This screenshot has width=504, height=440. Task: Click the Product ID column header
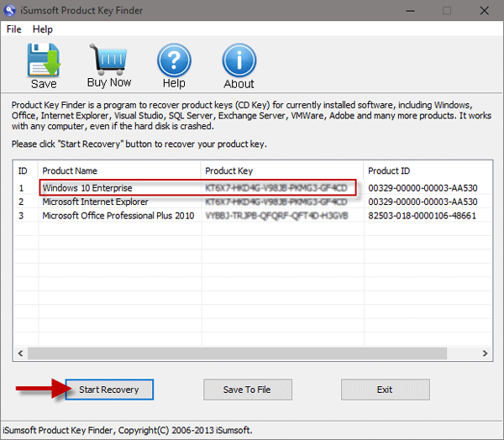(428, 170)
